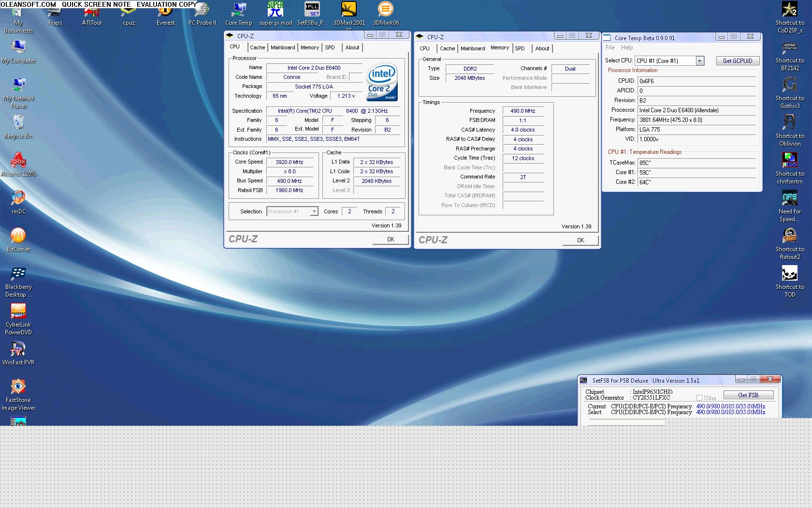Screen dimensions: 812x508
Task: Click the Clock Generator CY28551LFXC text
Action: pyautogui.click(x=652, y=398)
